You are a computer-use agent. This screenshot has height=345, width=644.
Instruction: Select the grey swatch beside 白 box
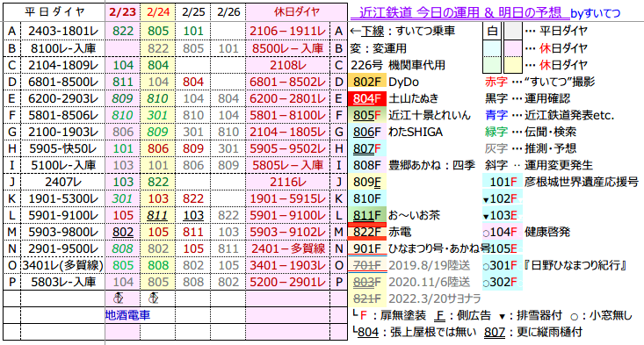coord(512,31)
